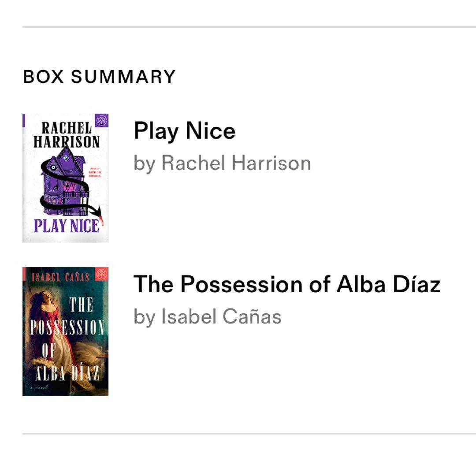Click the small red tagline beside house
Screen dimensions: 476x476
[x=95, y=172]
